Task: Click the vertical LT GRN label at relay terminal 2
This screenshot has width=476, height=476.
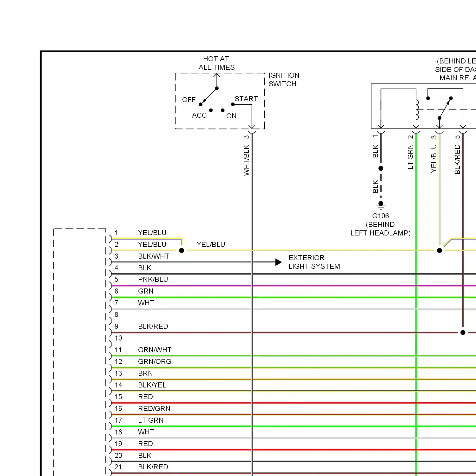Action: click(411, 157)
